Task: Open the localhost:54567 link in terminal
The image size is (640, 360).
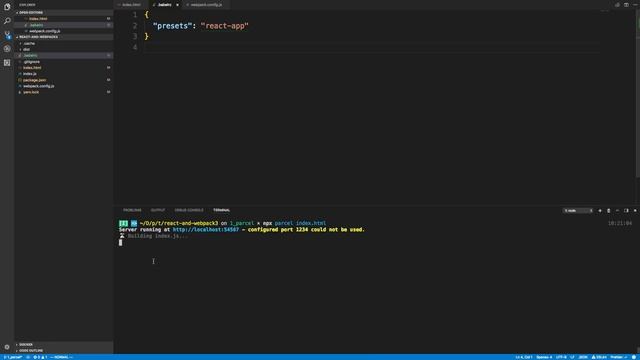Action: pos(206,230)
